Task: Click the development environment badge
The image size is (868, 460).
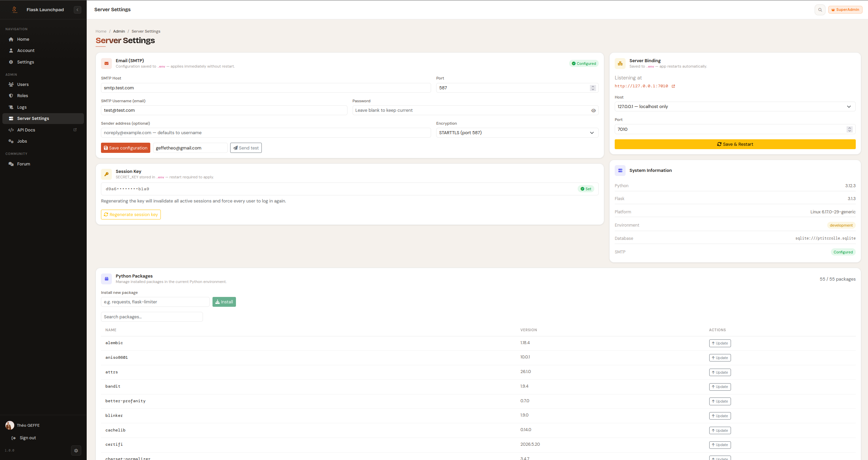Action: (841, 226)
